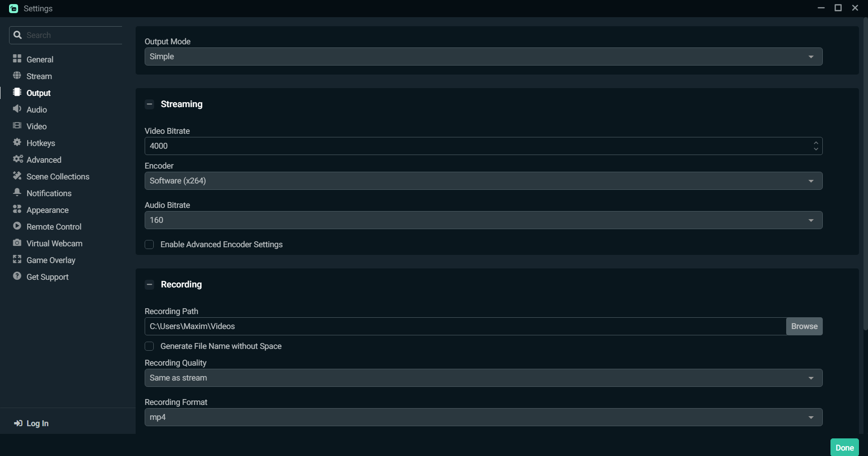Open the Recording Format dropdown

pos(483,417)
